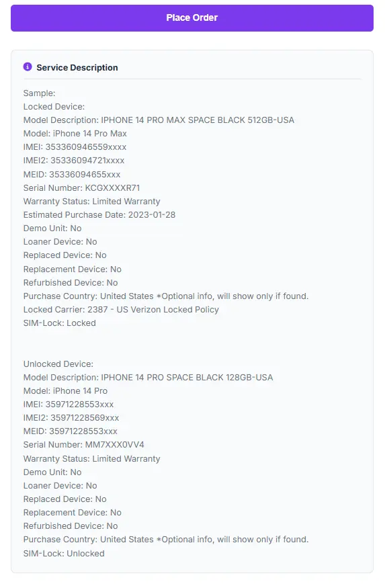Click the Locked Carrier US Verizon line

coord(121,309)
